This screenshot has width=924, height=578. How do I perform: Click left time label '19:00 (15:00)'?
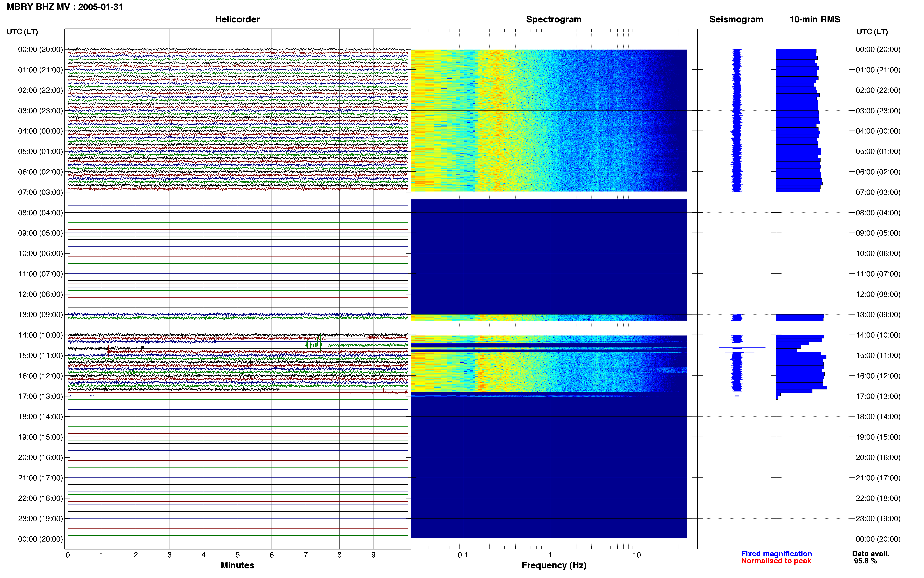[41, 437]
